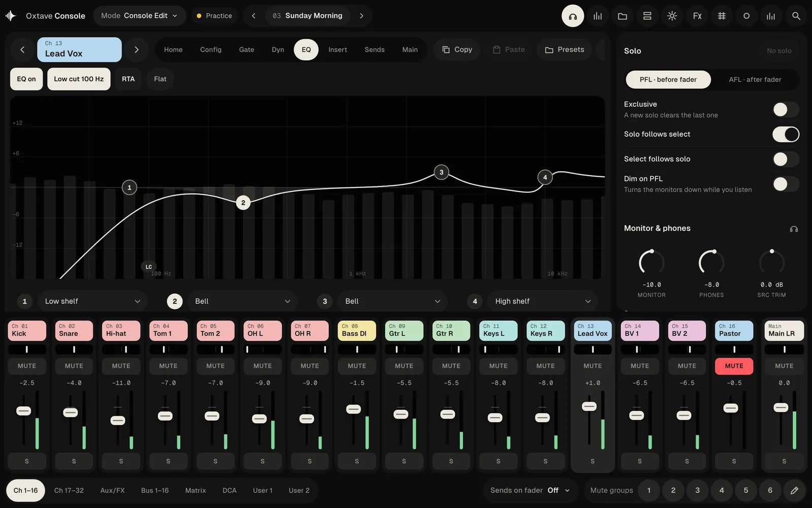The height and width of the screenshot is (508, 812).
Task: Switch to the Gate tab
Action: tap(247, 49)
